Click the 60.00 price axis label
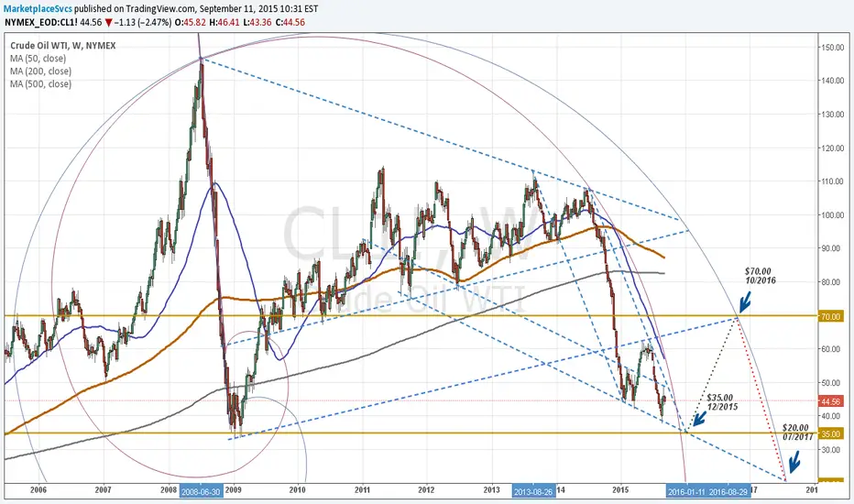Screen dimensions: 854x504 [x=832, y=349]
